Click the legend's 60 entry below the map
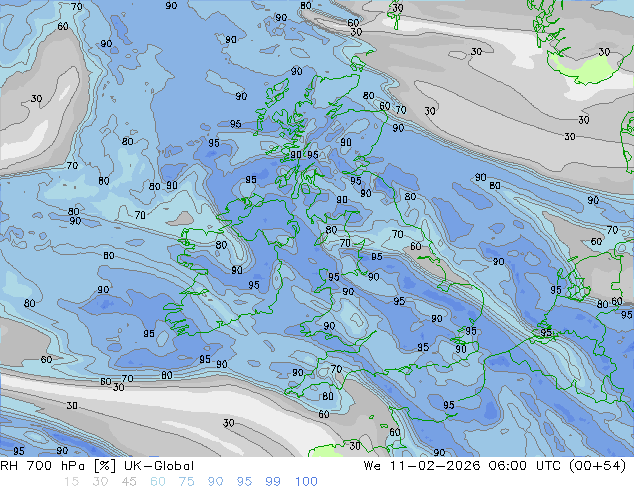Image resolution: width=634 pixels, height=490 pixels. click(x=158, y=482)
